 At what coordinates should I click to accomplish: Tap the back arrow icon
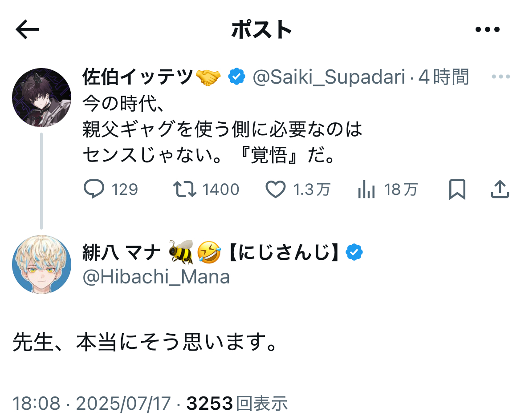tap(28, 30)
